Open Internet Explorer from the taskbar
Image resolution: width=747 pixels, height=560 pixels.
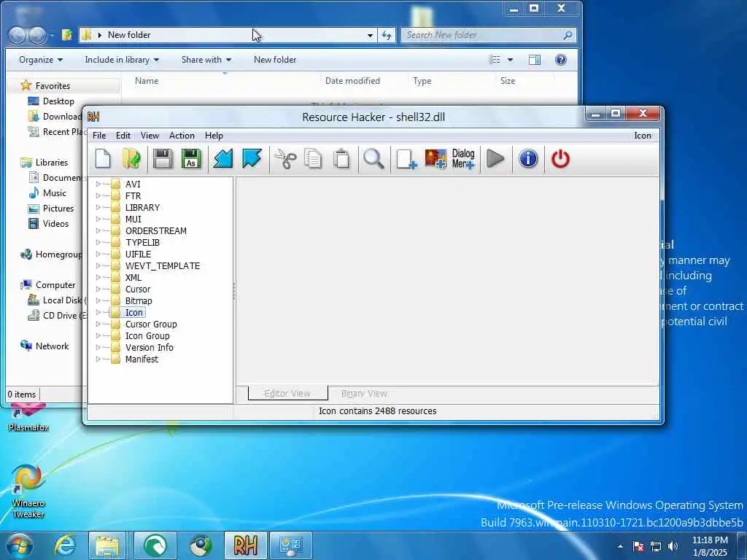point(65,545)
